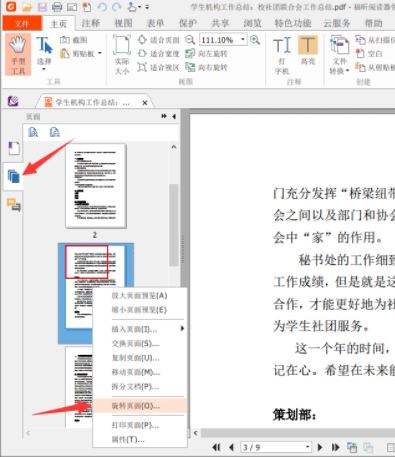Select the Highlight (高亮) tool

pos(308,50)
